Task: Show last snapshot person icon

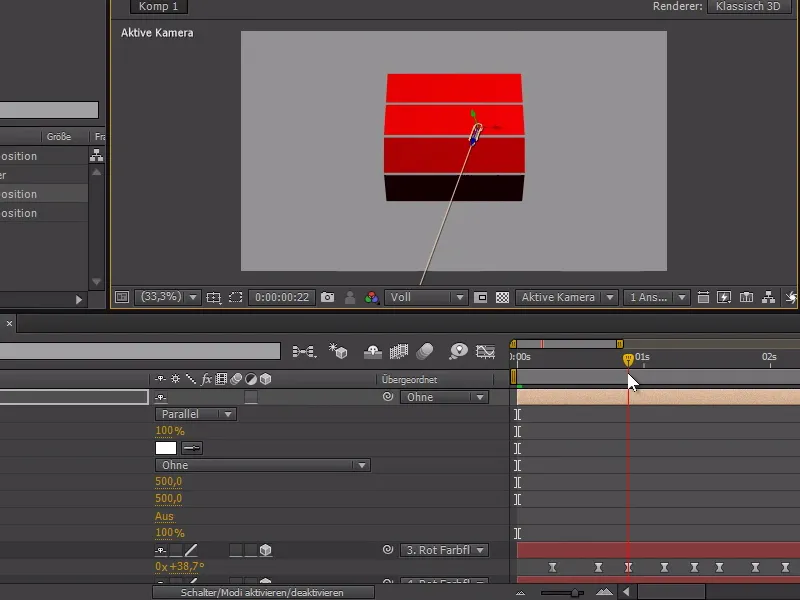Action: (x=349, y=297)
